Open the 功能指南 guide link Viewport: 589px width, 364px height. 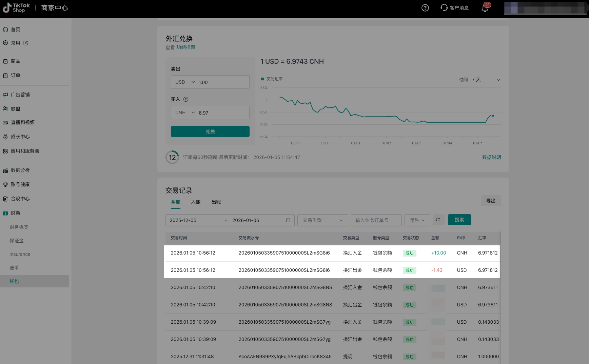click(x=185, y=47)
